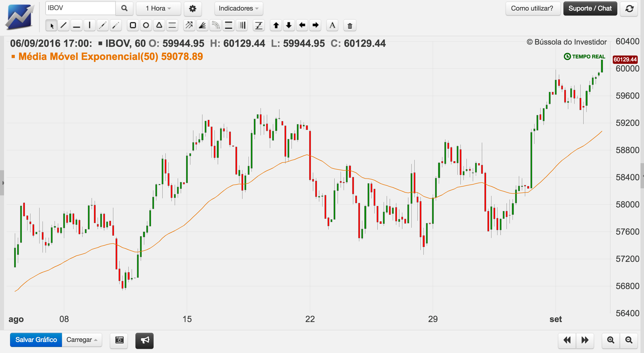Click the 08 date label on time axis

(x=64, y=319)
